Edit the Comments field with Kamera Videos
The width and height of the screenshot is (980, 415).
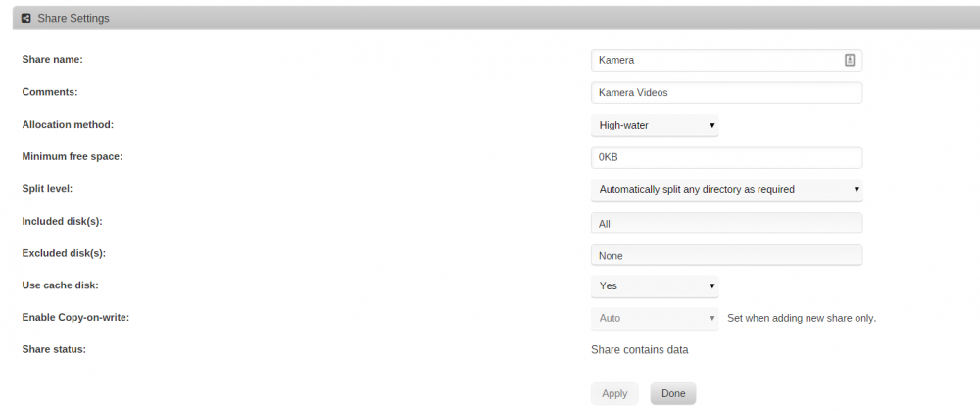coord(726,92)
